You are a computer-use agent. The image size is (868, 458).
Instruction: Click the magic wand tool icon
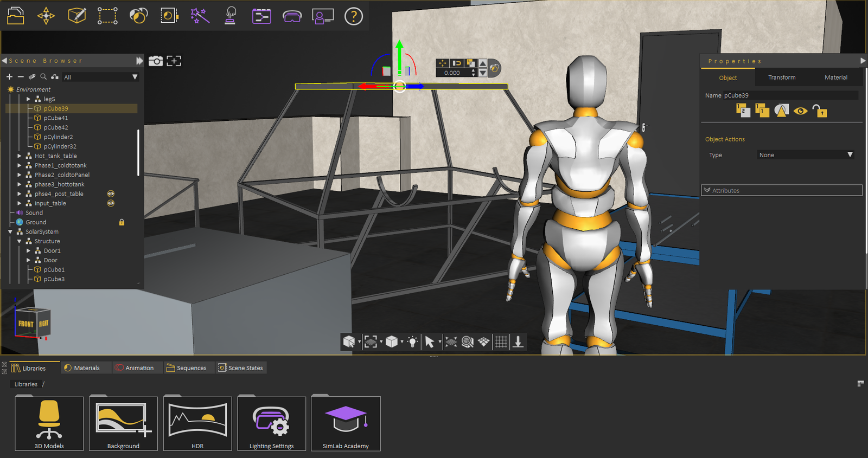pyautogui.click(x=200, y=16)
